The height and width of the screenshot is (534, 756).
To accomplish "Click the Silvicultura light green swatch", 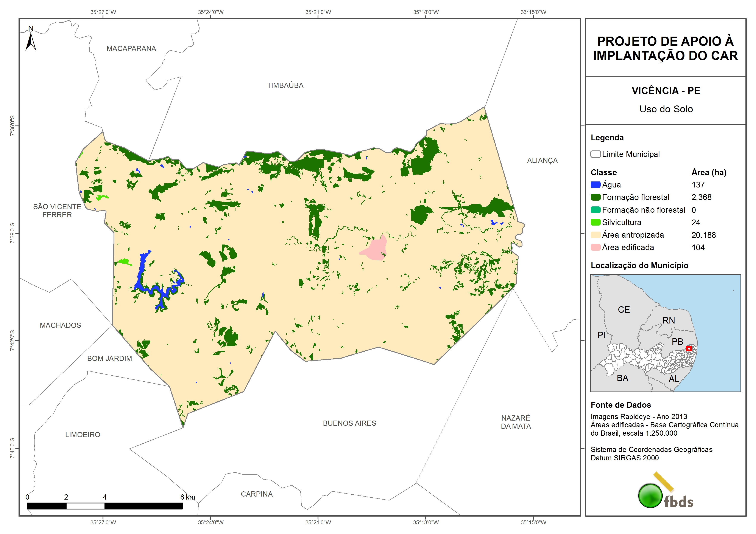I will (595, 222).
